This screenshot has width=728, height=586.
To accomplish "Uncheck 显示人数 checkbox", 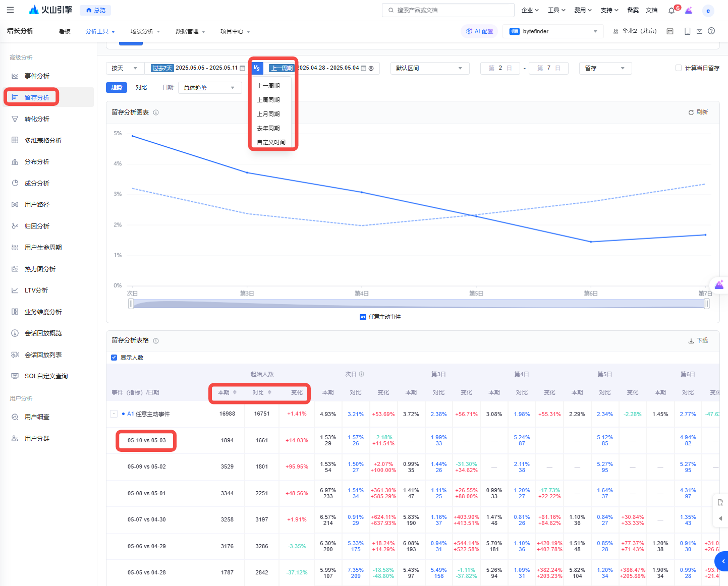I will [114, 358].
